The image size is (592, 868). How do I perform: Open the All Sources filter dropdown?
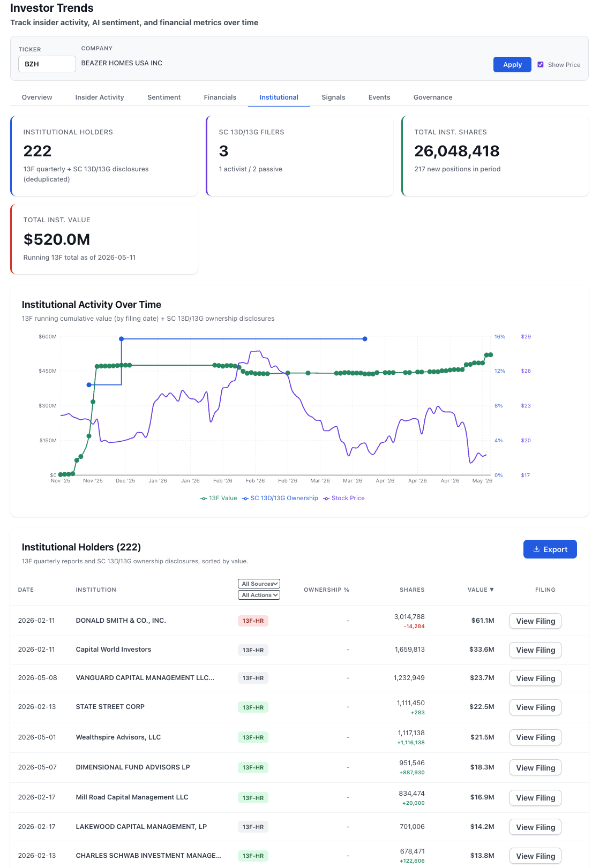click(x=259, y=584)
